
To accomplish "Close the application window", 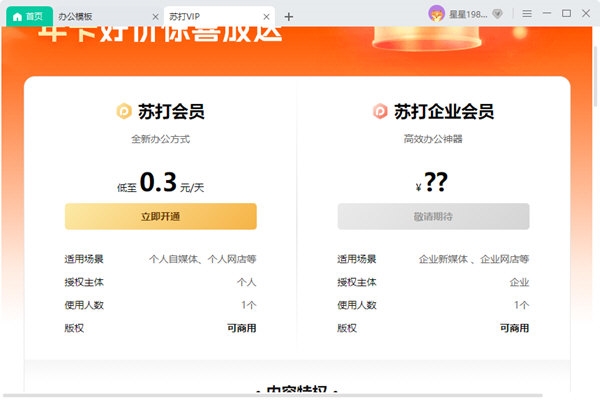I will coord(586,13).
